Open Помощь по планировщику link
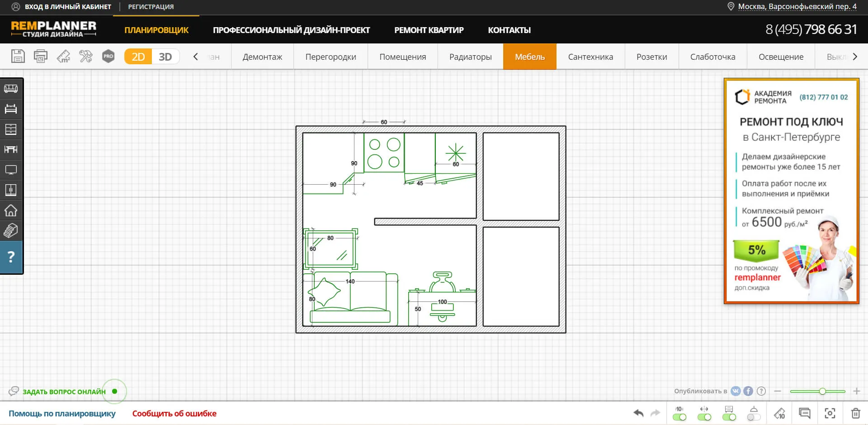The height and width of the screenshot is (425, 868). click(x=62, y=413)
